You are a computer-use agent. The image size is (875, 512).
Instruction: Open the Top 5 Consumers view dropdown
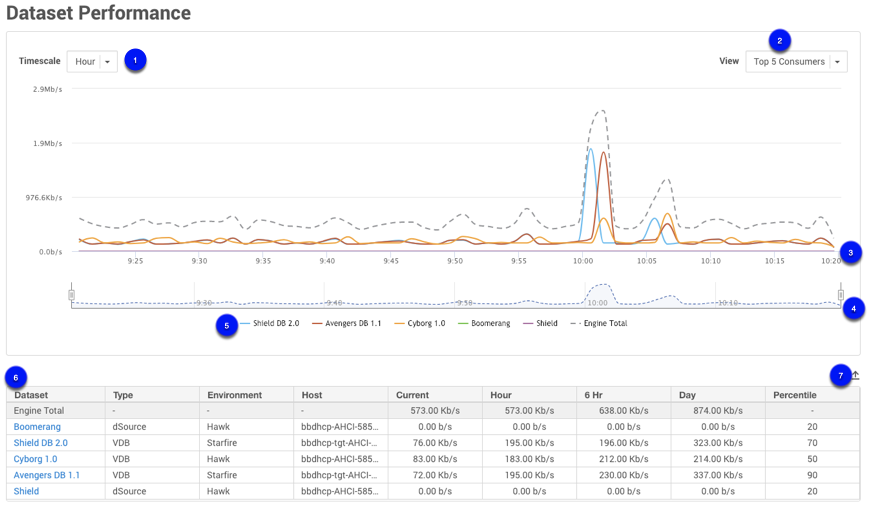pyautogui.click(x=796, y=62)
